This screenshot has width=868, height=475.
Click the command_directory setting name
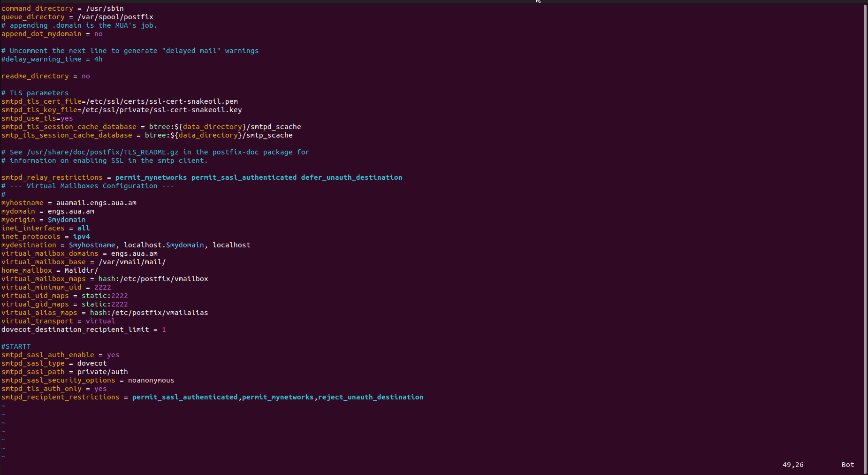pos(37,8)
